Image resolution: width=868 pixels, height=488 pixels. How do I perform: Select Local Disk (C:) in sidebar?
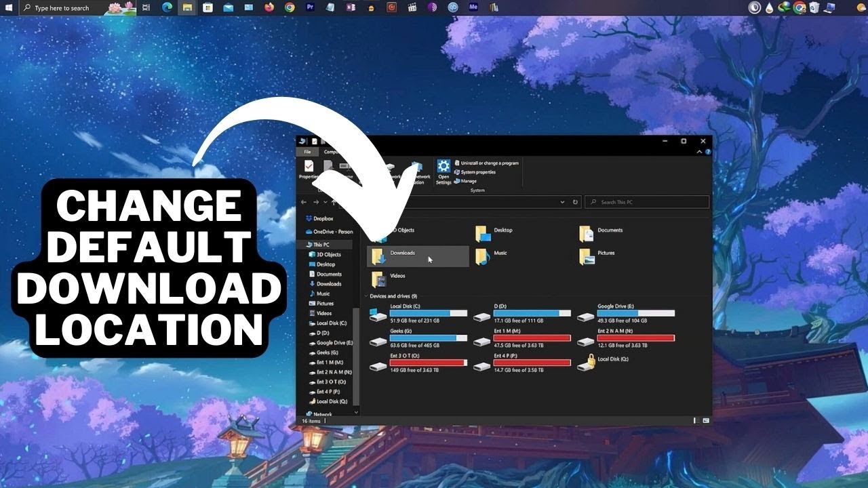[328, 323]
